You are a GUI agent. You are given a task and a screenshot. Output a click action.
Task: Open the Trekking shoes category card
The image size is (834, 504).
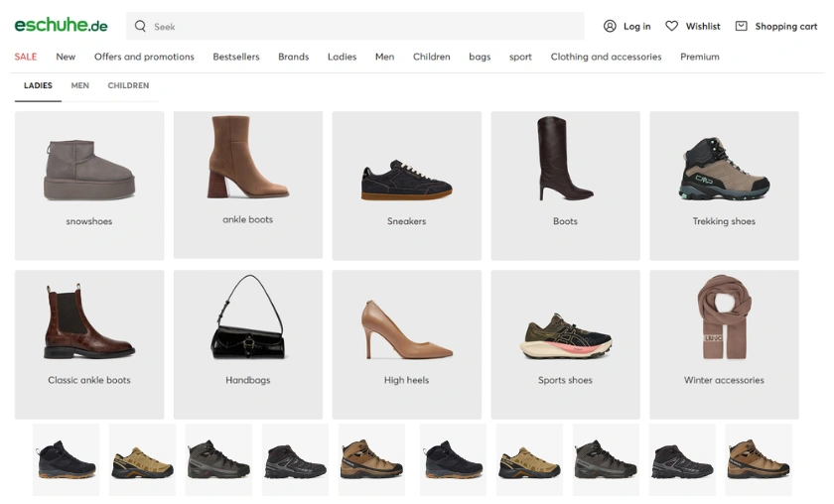724,186
